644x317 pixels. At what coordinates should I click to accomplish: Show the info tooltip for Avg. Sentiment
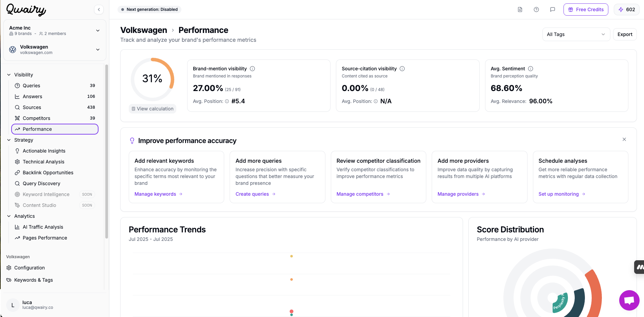coord(531,69)
